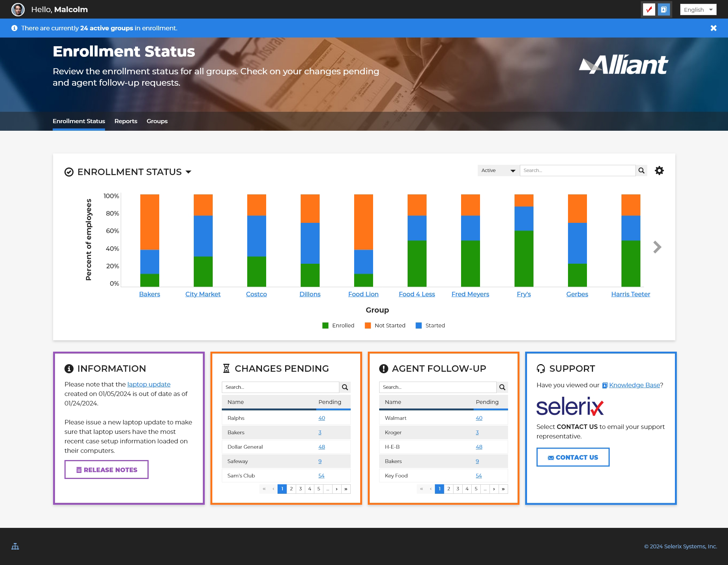Click the hourglass icon in Changes Pending
The height and width of the screenshot is (565, 728).
pos(226,368)
